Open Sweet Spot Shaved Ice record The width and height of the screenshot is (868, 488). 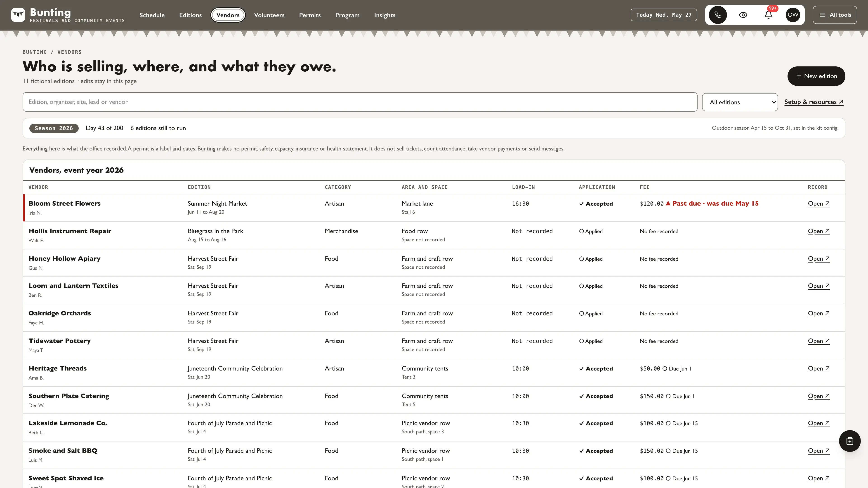[x=818, y=478]
